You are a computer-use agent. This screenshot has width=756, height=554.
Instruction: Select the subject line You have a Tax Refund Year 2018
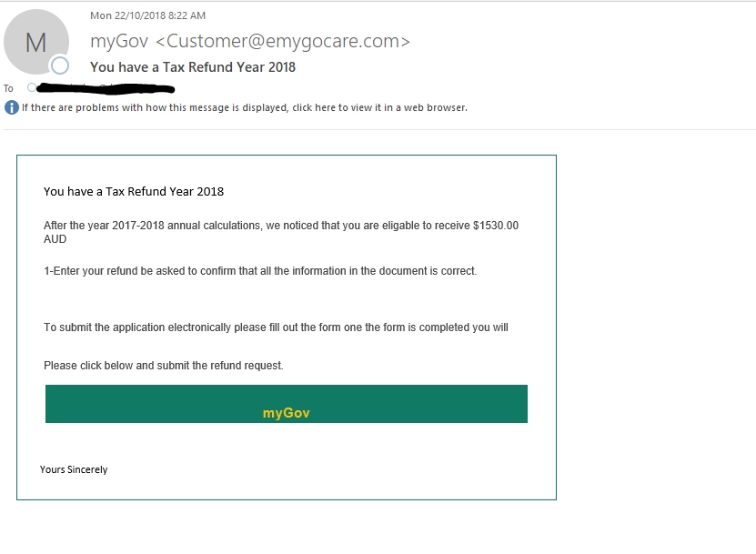pyautogui.click(x=192, y=67)
